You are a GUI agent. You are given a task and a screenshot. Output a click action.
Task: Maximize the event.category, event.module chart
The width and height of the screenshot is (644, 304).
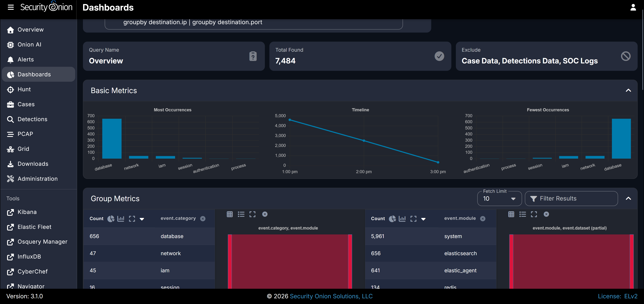click(252, 214)
